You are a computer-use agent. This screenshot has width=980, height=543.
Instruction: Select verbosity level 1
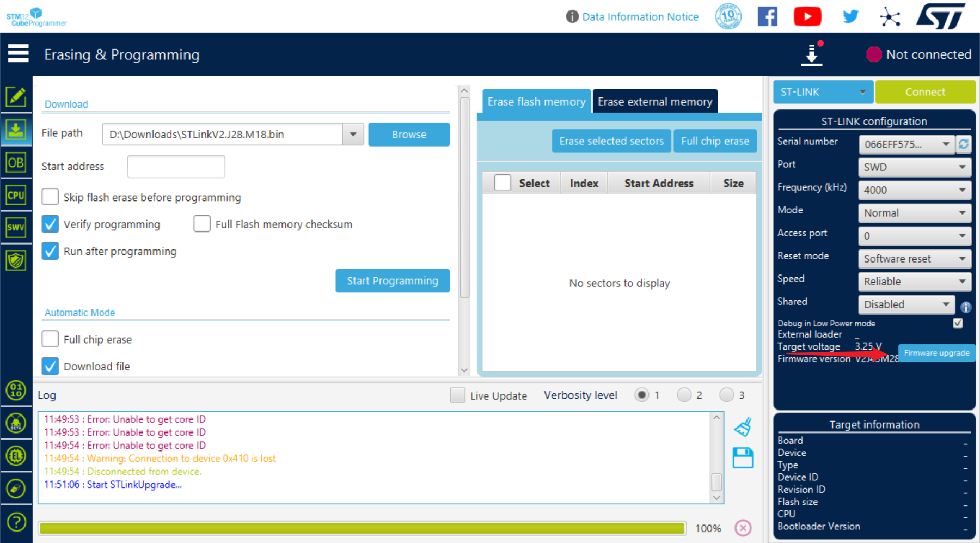(x=642, y=395)
